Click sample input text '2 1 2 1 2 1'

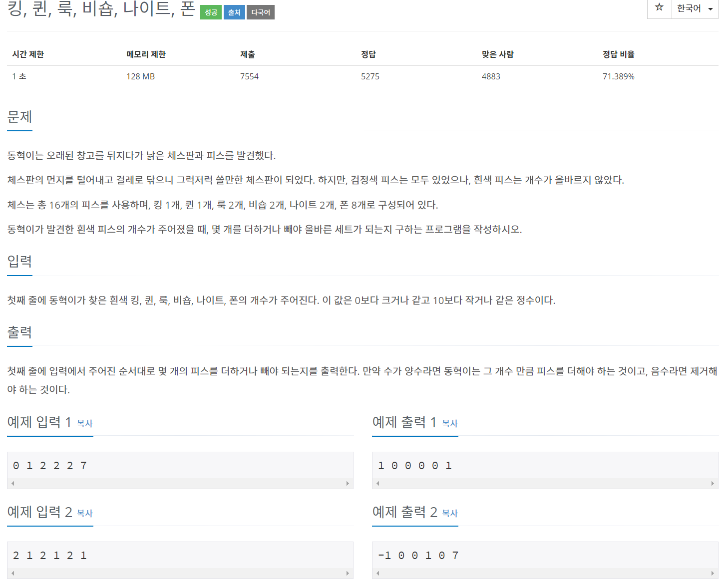pos(50,556)
